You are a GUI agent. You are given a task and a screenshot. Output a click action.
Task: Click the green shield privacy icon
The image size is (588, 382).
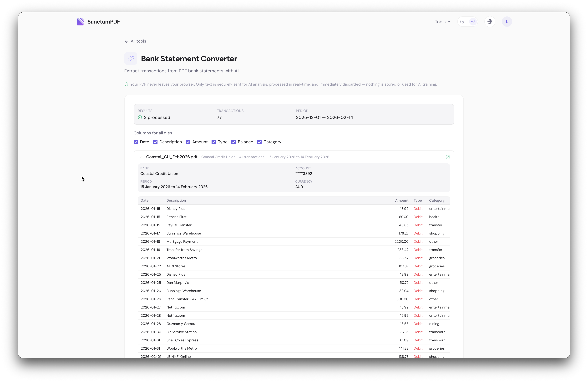pyautogui.click(x=126, y=84)
